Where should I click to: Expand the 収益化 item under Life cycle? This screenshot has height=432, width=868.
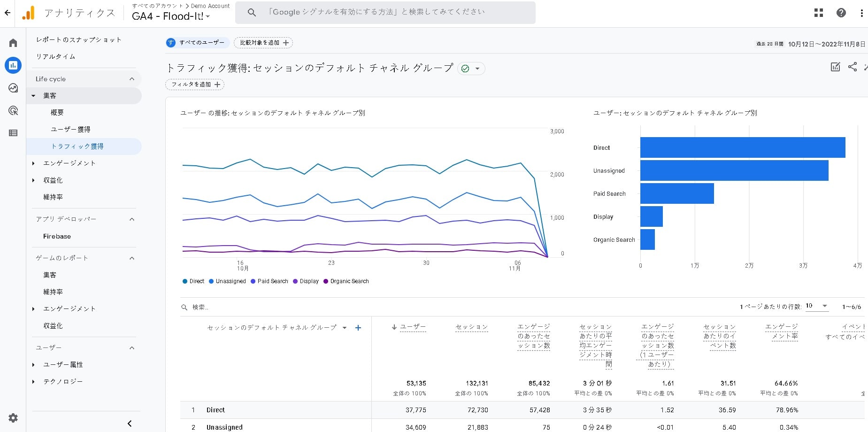pyautogui.click(x=53, y=180)
